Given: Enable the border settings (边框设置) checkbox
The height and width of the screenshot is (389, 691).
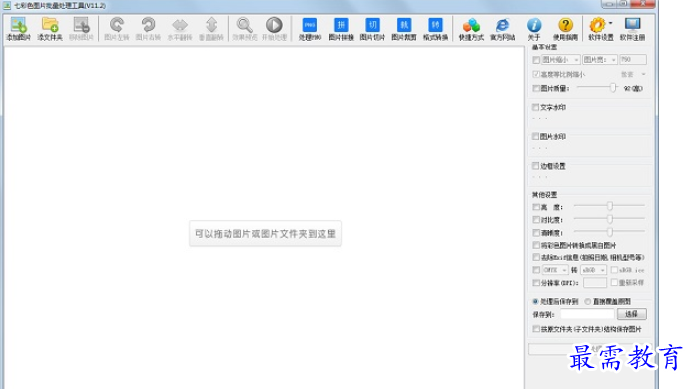Looking at the screenshot, I should pos(536,166).
